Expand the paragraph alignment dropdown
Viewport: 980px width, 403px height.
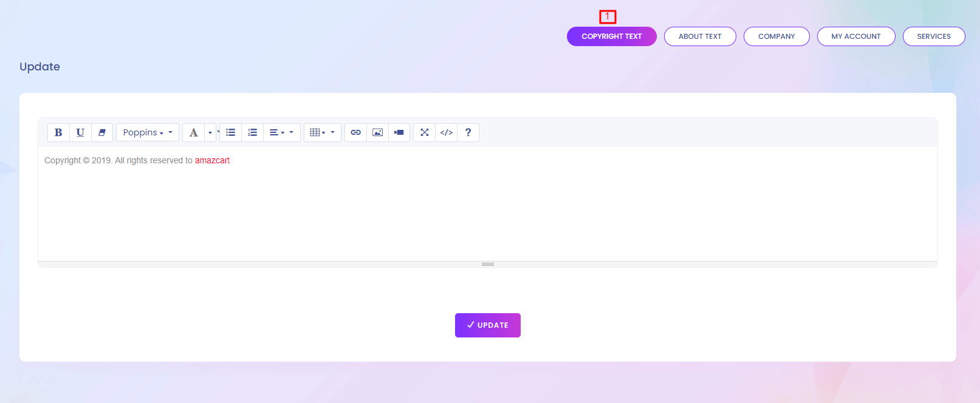(x=281, y=132)
